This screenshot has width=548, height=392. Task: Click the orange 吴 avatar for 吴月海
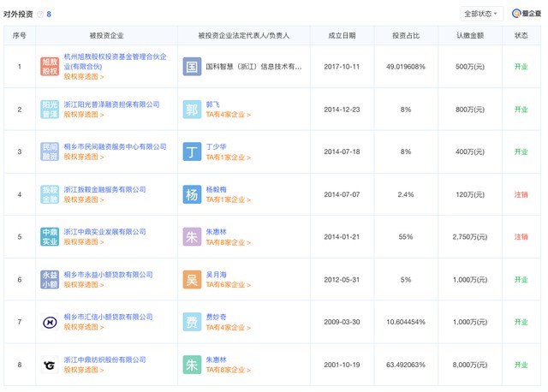pos(192,280)
